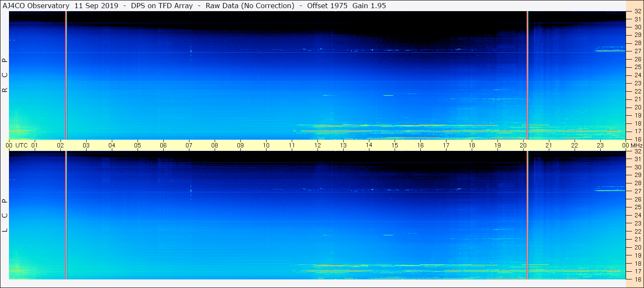The height and width of the screenshot is (288, 644).
Task: Select 32 MHz on RCP frequency scale
Action: [638, 12]
